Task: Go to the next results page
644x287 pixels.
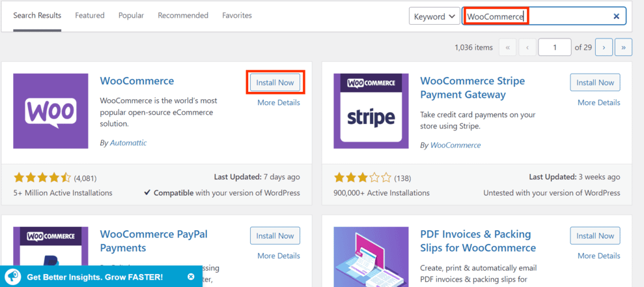Action: (604, 47)
